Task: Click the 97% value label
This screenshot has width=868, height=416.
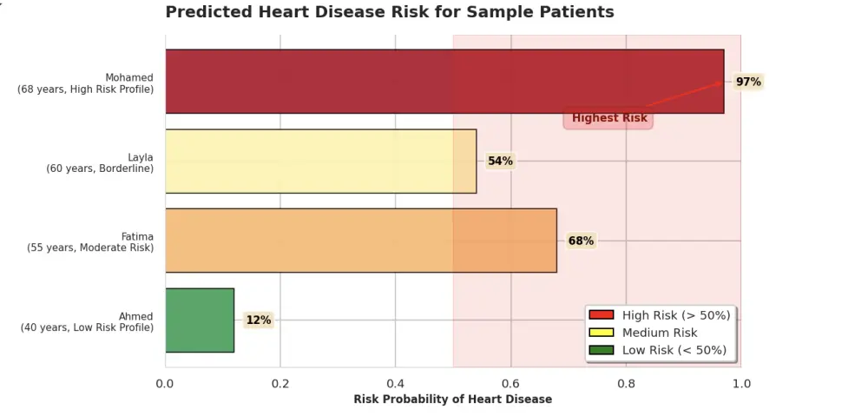Action: click(748, 82)
